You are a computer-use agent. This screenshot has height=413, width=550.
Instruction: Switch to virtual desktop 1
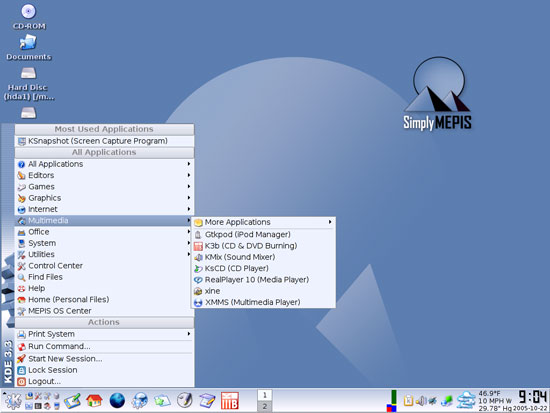coord(264,395)
